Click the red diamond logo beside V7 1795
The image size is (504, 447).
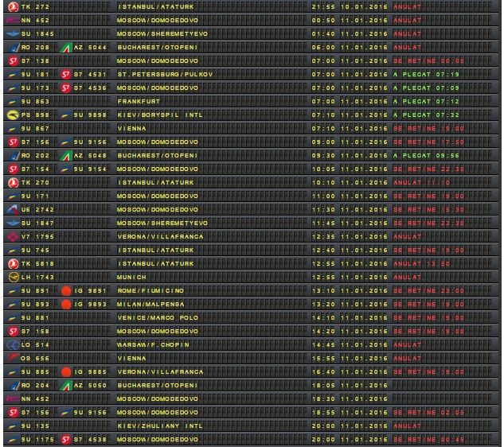[x=13, y=237]
